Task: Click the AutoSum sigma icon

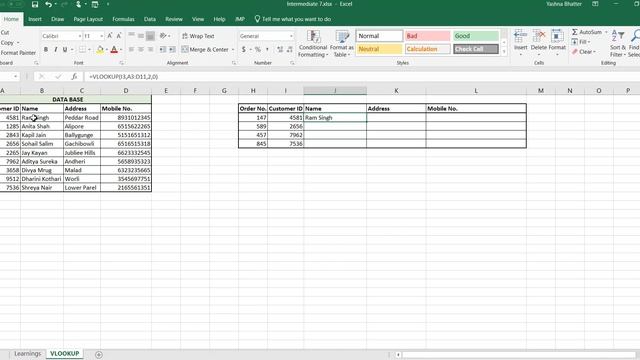Action: [x=575, y=32]
